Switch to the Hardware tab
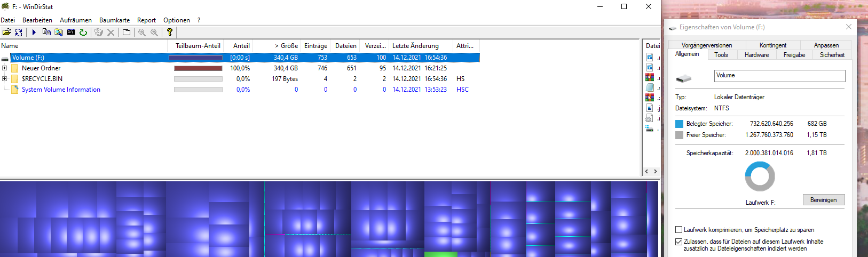 (757, 55)
